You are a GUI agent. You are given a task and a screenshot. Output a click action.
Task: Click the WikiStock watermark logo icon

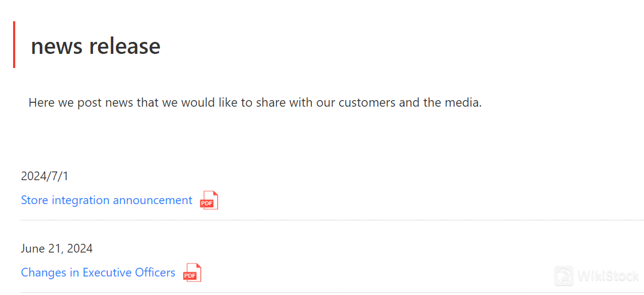(x=564, y=276)
